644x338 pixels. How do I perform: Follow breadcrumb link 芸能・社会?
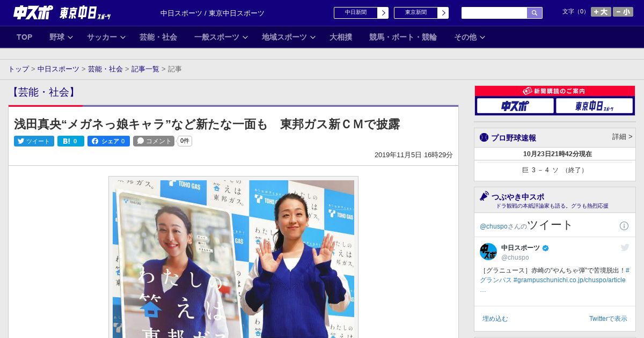pyautogui.click(x=105, y=69)
